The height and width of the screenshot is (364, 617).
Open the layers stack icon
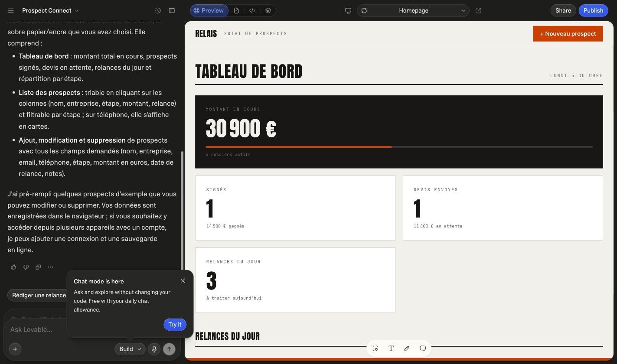point(268,10)
